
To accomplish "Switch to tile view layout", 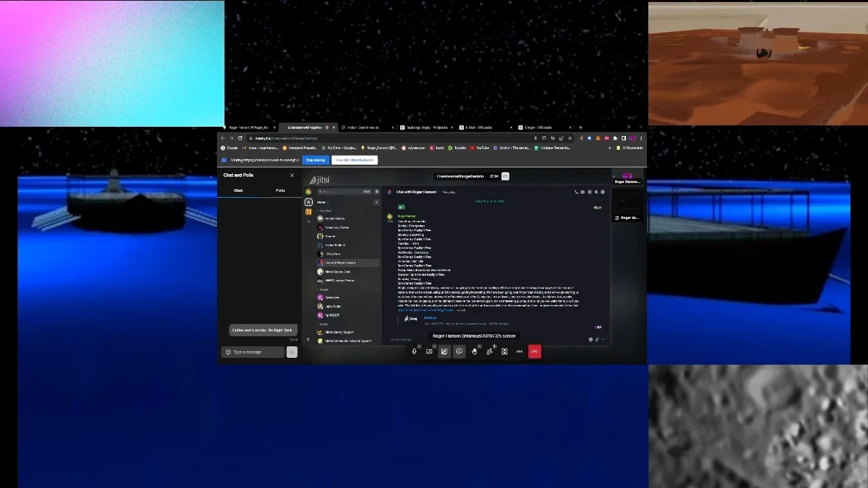I will point(505,352).
